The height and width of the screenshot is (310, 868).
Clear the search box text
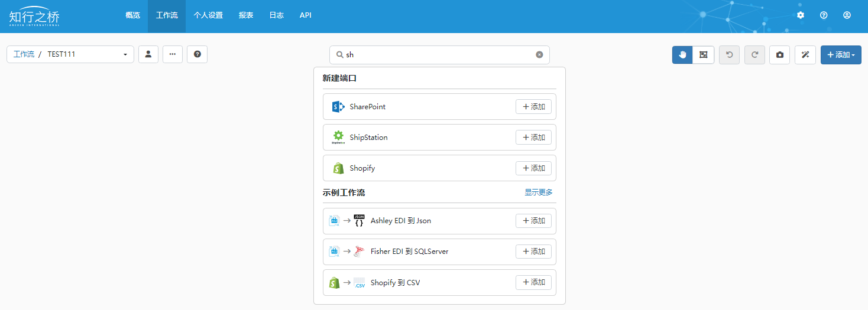539,54
